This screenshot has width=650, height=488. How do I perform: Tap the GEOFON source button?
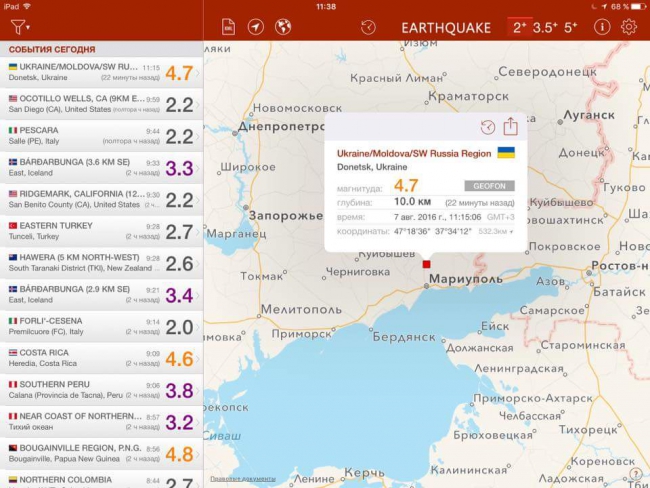[x=489, y=186]
